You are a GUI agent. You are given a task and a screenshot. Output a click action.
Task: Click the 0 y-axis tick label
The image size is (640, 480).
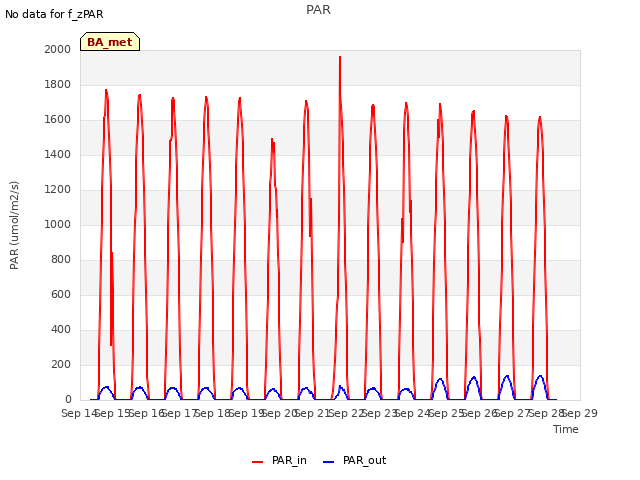pyautogui.click(x=68, y=400)
